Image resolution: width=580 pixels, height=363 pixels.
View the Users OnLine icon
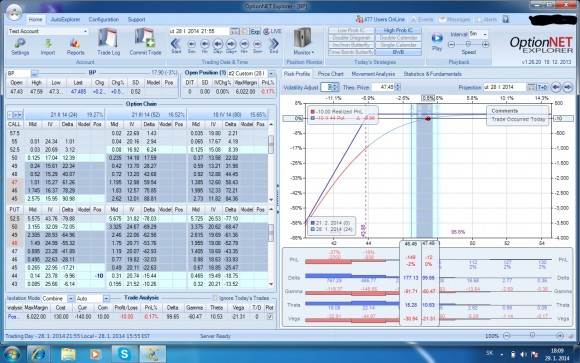click(x=359, y=19)
